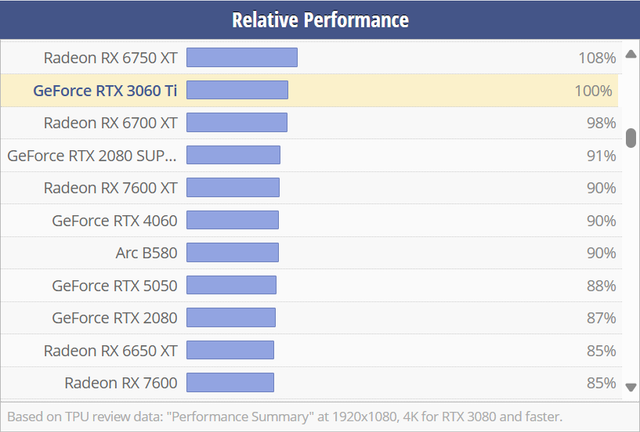This screenshot has width=640, height=432.
Task: Open the Radeon RX 6750 XT link
Action: (x=110, y=57)
